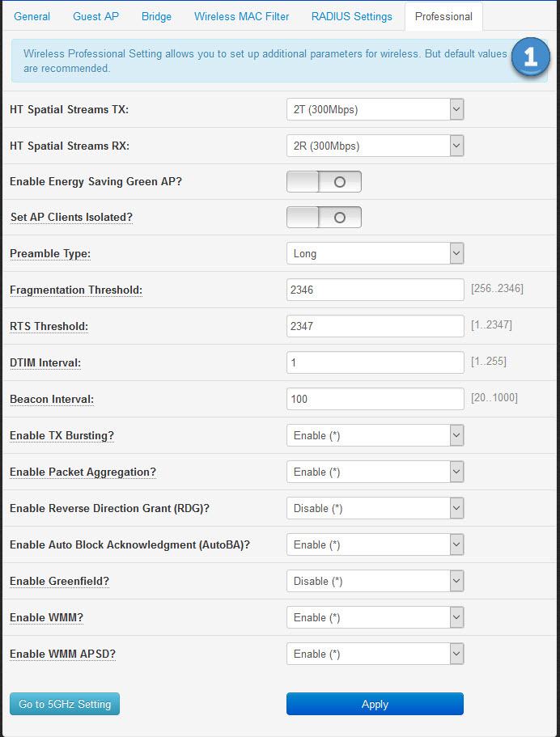Toggle Set AP Clients Isolated switch
Image resolution: width=560 pixels, height=737 pixels.
tap(324, 217)
